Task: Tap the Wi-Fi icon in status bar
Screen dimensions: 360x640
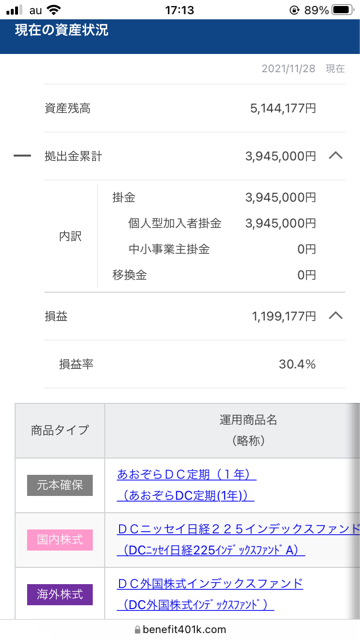Action: pyautogui.click(x=53, y=9)
